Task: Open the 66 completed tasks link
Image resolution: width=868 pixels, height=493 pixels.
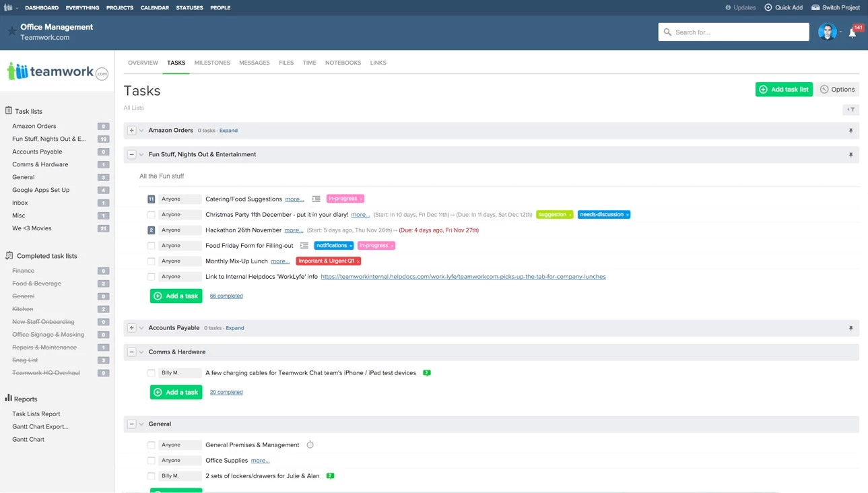Action: point(226,296)
